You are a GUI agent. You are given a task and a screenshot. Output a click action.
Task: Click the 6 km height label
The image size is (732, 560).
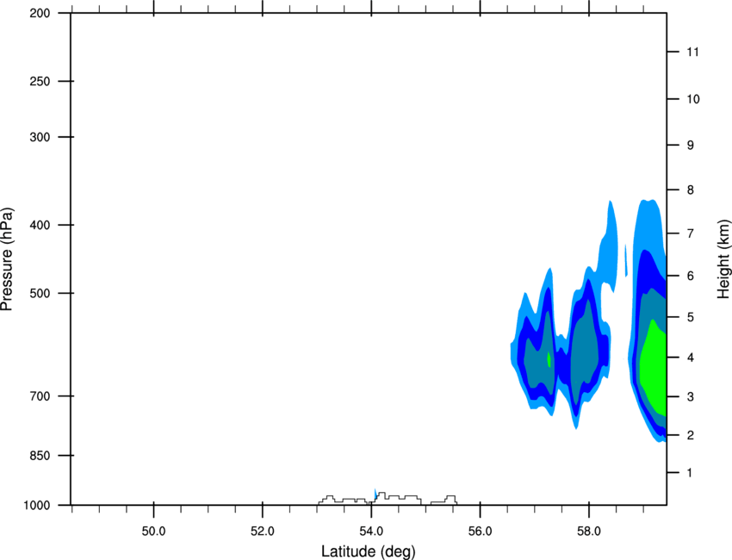click(x=691, y=276)
